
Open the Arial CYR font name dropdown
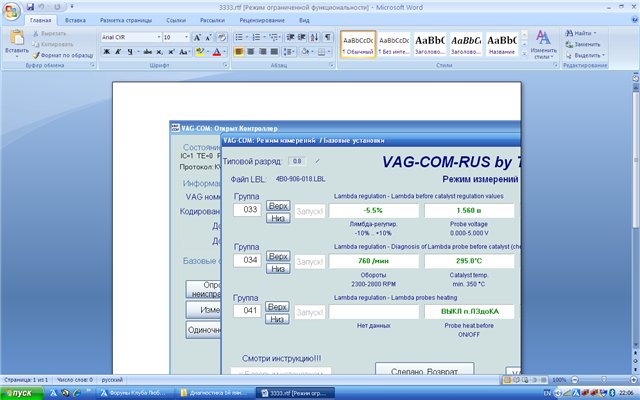(x=159, y=37)
